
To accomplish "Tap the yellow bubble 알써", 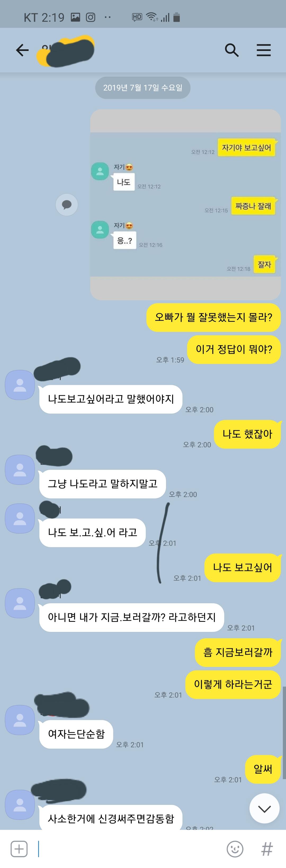I will tap(263, 769).
